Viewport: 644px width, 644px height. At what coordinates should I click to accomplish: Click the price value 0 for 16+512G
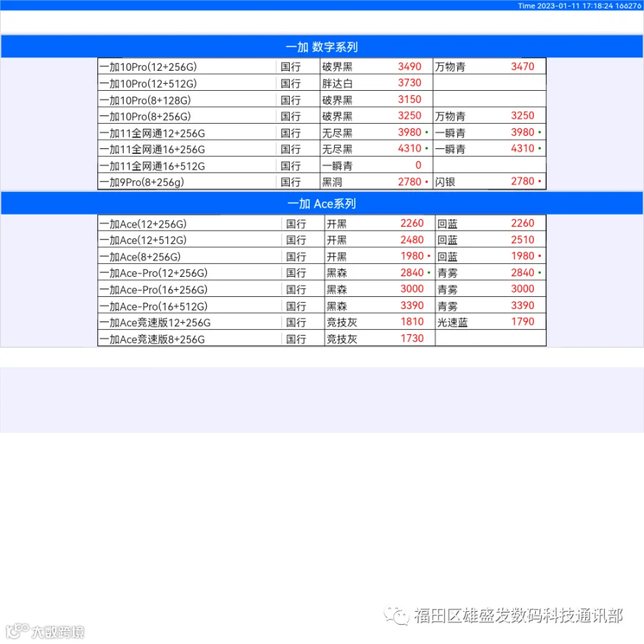click(x=418, y=165)
